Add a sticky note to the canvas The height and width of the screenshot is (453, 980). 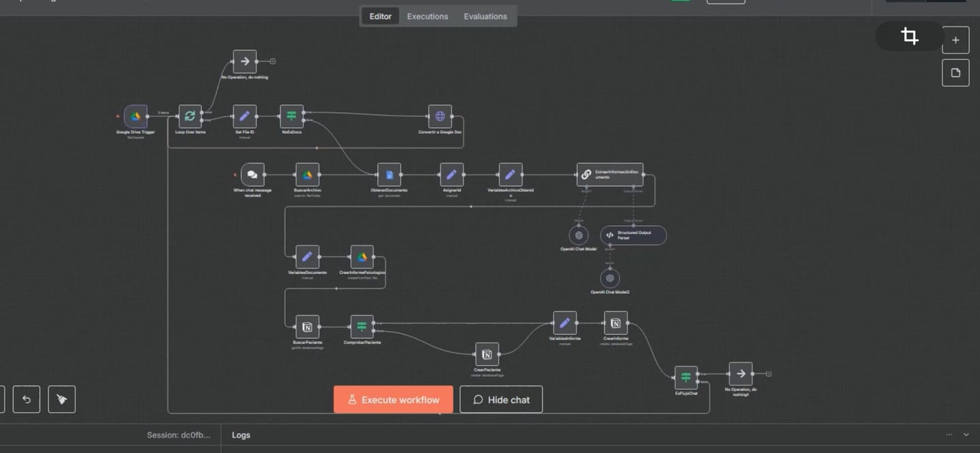(x=955, y=73)
